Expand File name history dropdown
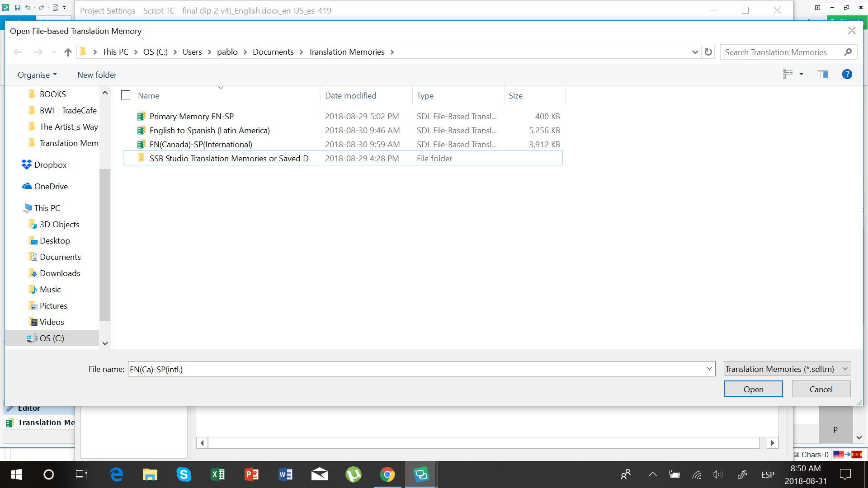This screenshot has height=488, width=868. point(709,369)
